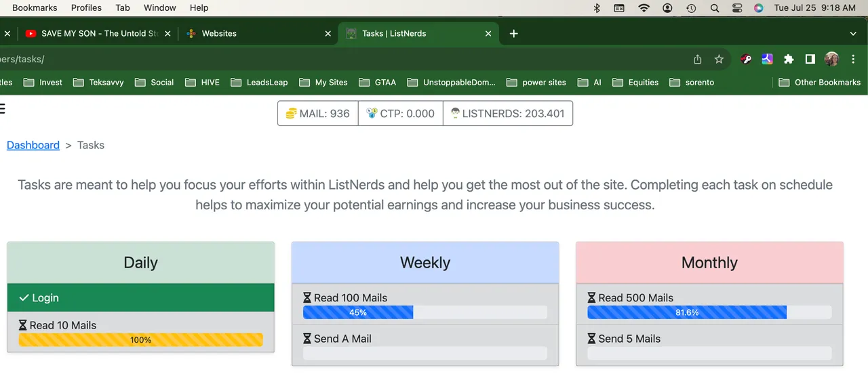Open the Other Bookmarks folder
868x382 pixels.
click(819, 82)
